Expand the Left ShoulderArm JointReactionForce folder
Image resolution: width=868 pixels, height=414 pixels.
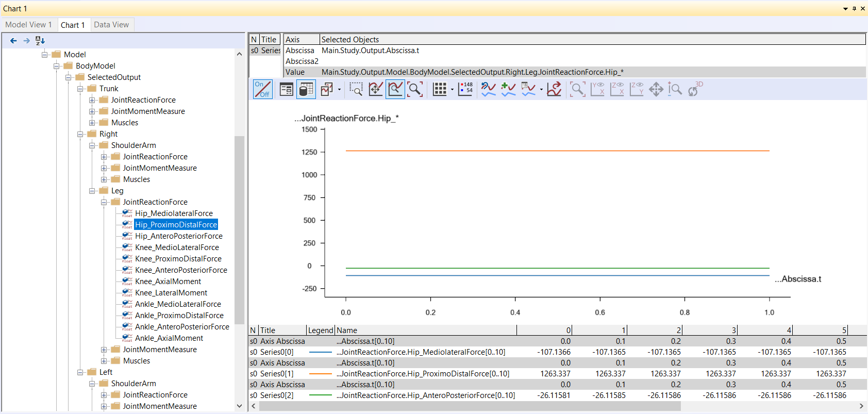coord(104,395)
